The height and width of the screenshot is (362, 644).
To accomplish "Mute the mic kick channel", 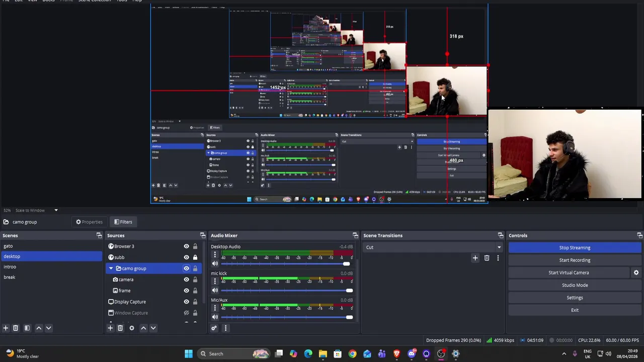I will click(215, 290).
